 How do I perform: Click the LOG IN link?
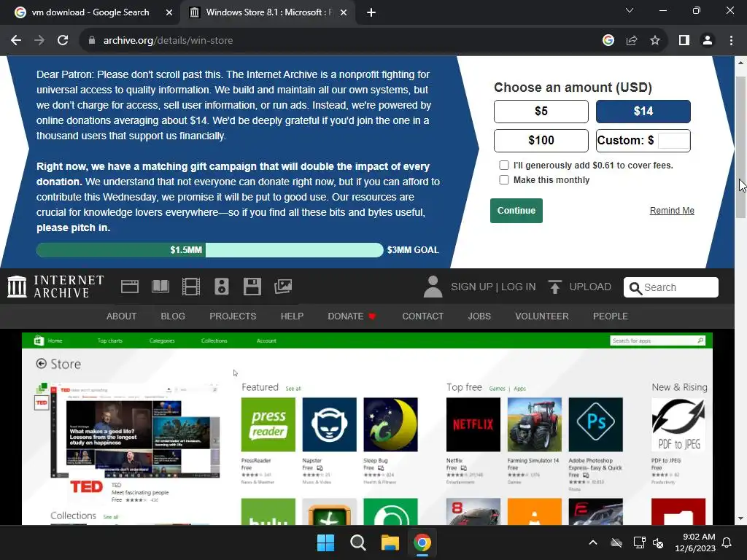click(x=519, y=287)
